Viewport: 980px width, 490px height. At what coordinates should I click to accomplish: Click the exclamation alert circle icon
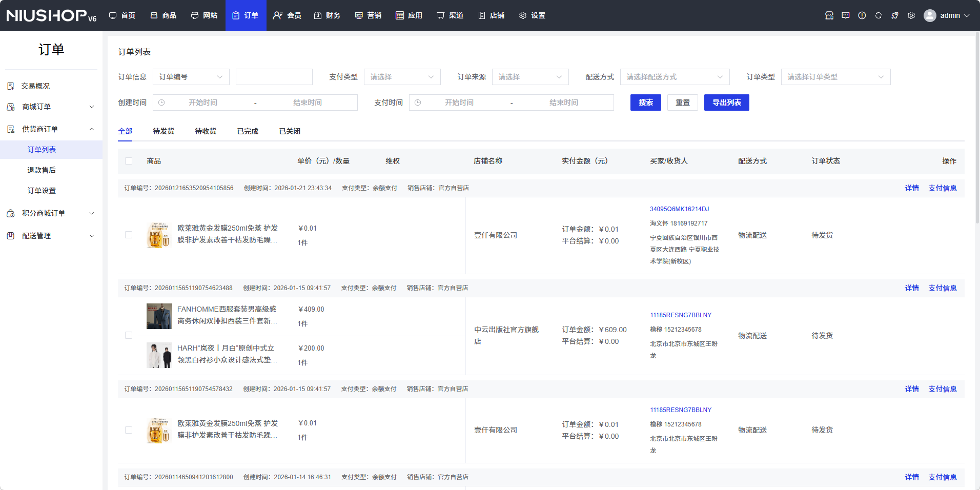(862, 15)
